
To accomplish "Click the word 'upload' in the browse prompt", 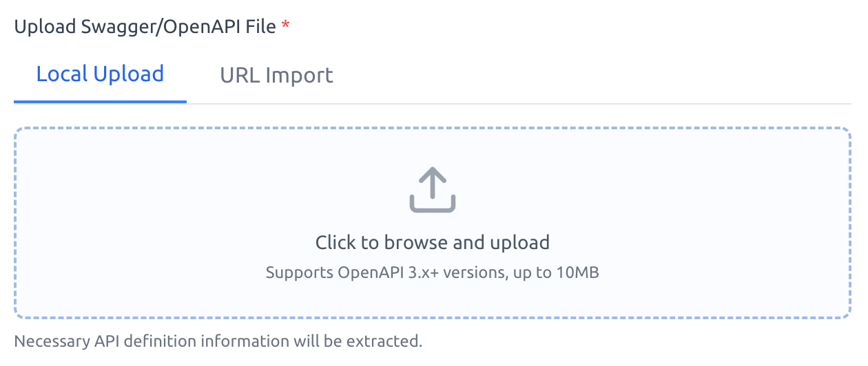I will coord(519,242).
